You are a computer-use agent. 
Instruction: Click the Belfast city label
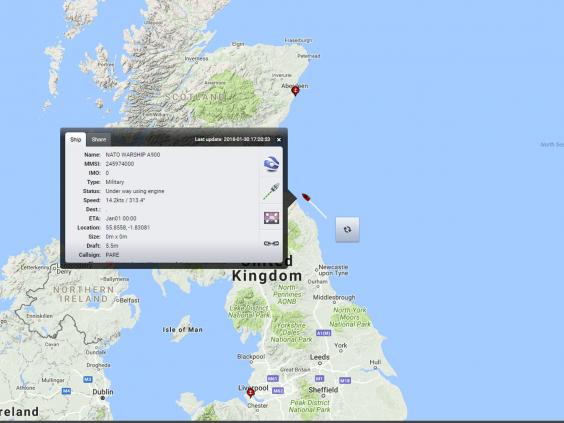(130, 300)
